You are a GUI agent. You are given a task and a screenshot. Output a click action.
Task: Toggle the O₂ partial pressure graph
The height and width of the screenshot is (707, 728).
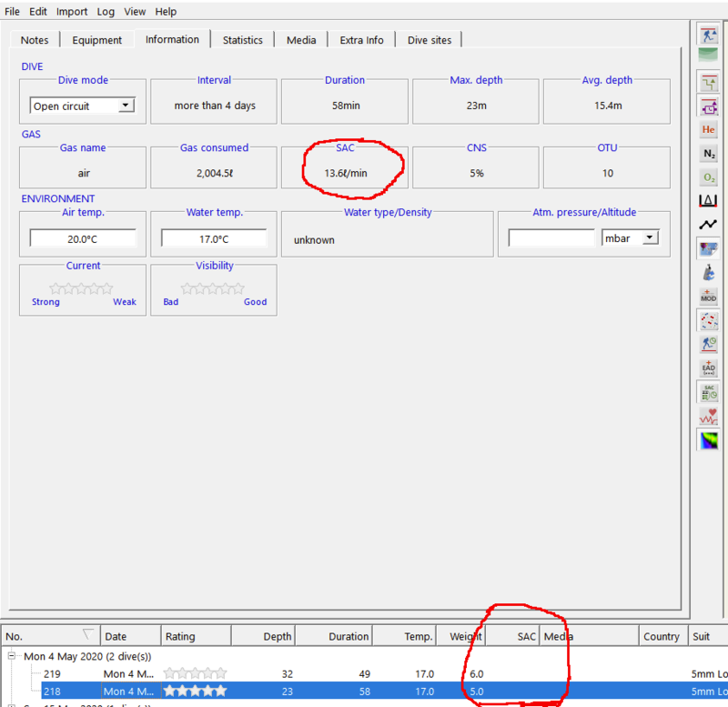pyautogui.click(x=708, y=177)
